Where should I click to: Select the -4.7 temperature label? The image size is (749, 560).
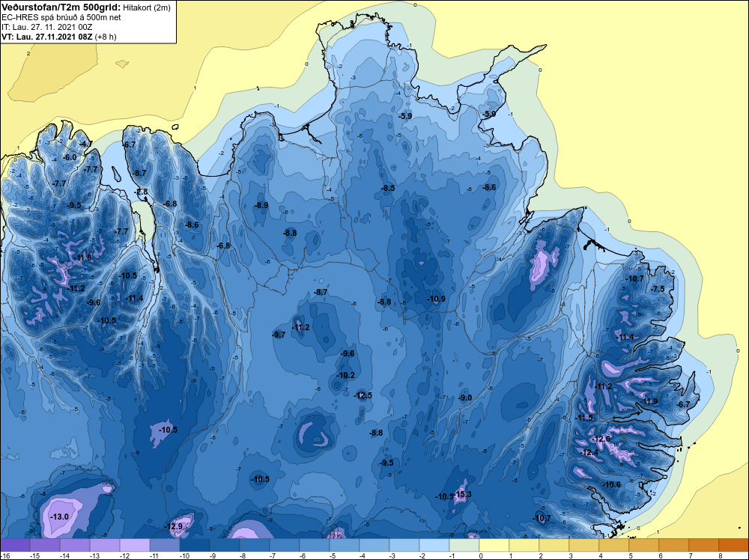pos(86,144)
